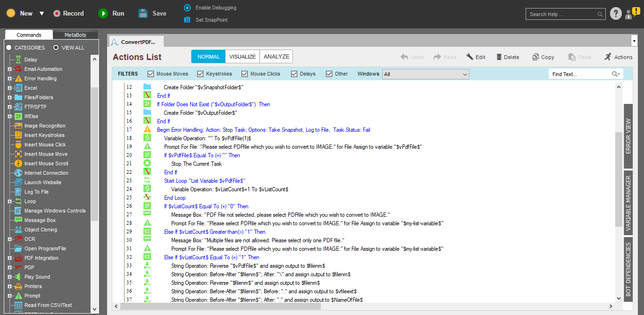
Task: Uncheck the Mouse Moves filter
Action: pyautogui.click(x=151, y=74)
